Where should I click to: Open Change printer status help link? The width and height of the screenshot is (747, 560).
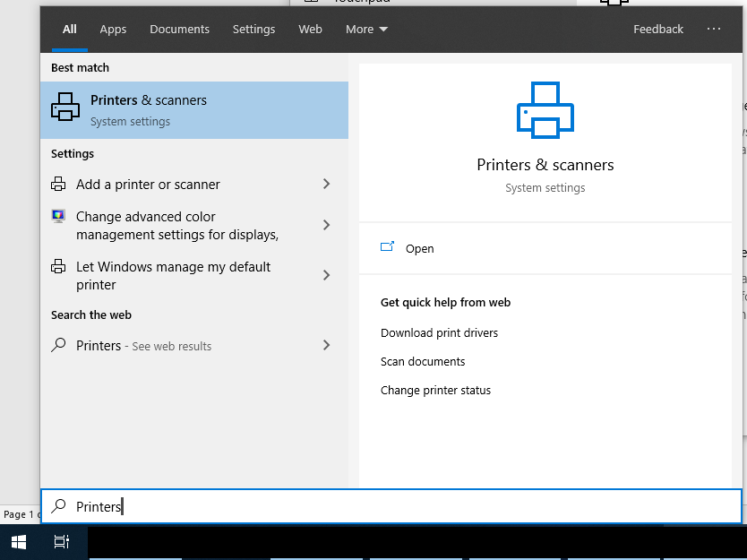pos(435,390)
